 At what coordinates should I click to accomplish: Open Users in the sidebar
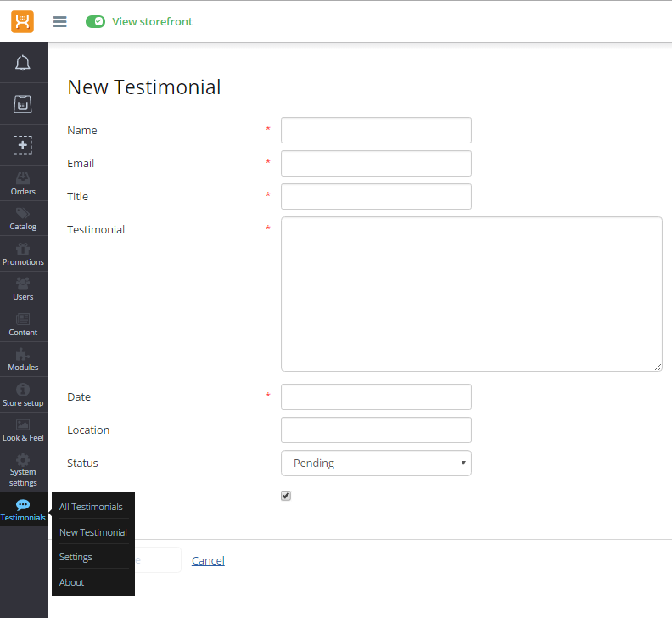pos(23,289)
